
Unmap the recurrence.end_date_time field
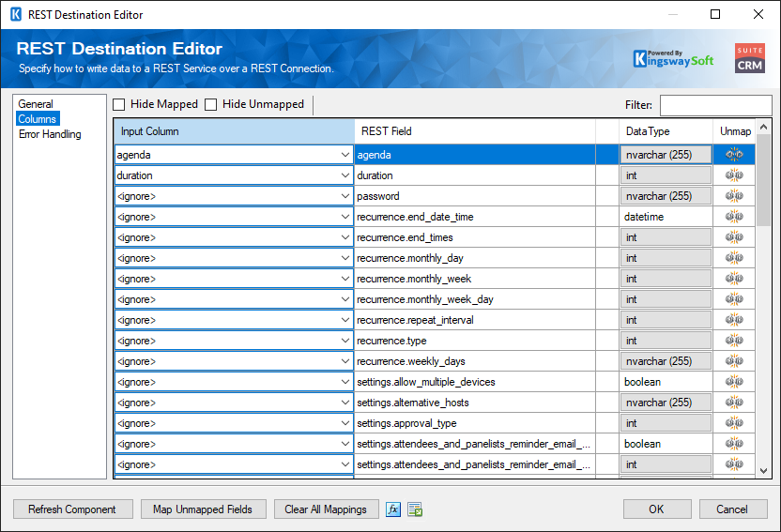click(734, 217)
